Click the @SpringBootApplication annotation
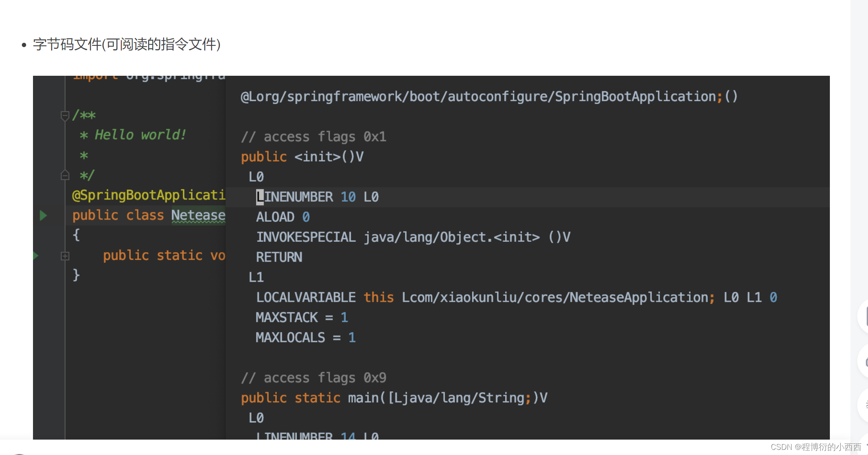 click(x=149, y=195)
